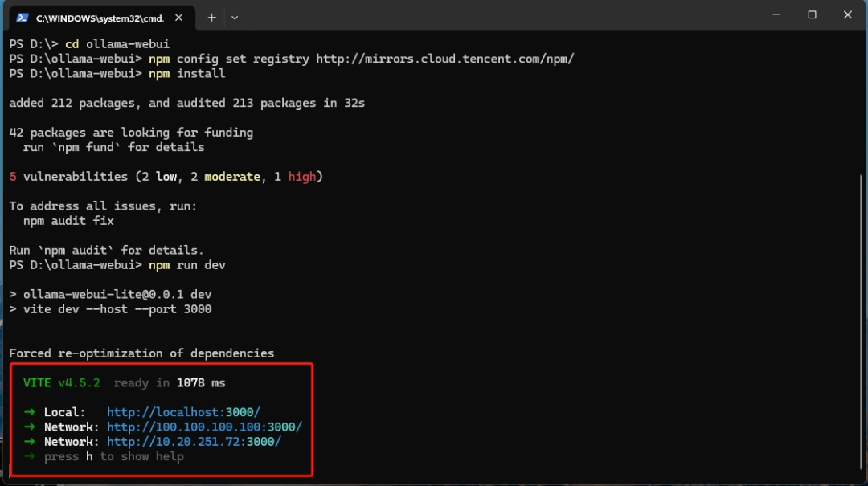Open a new terminal tab
This screenshot has width=868, height=486.
click(x=211, y=18)
